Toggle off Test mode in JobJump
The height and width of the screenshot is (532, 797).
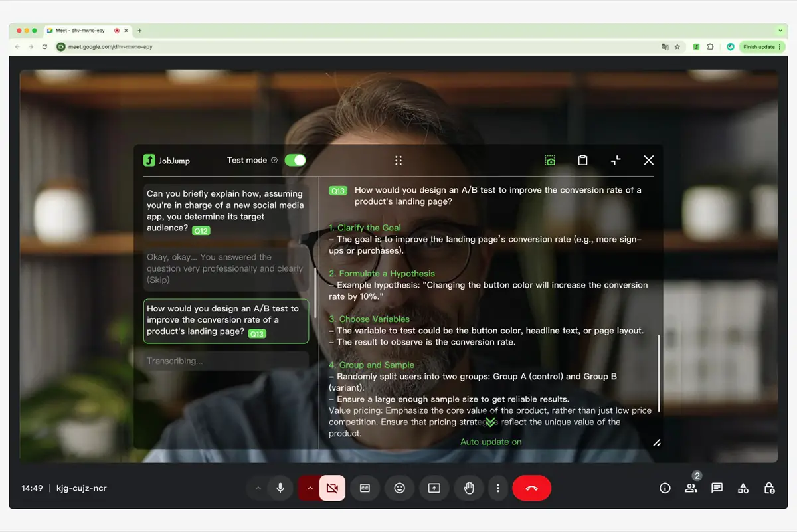pos(294,160)
